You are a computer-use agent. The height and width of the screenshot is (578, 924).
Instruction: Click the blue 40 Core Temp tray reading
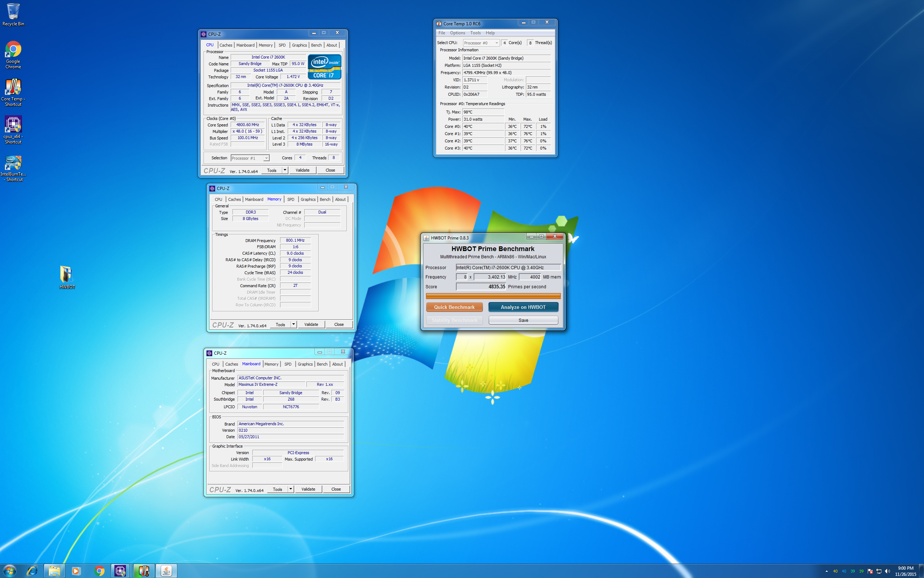click(844, 571)
